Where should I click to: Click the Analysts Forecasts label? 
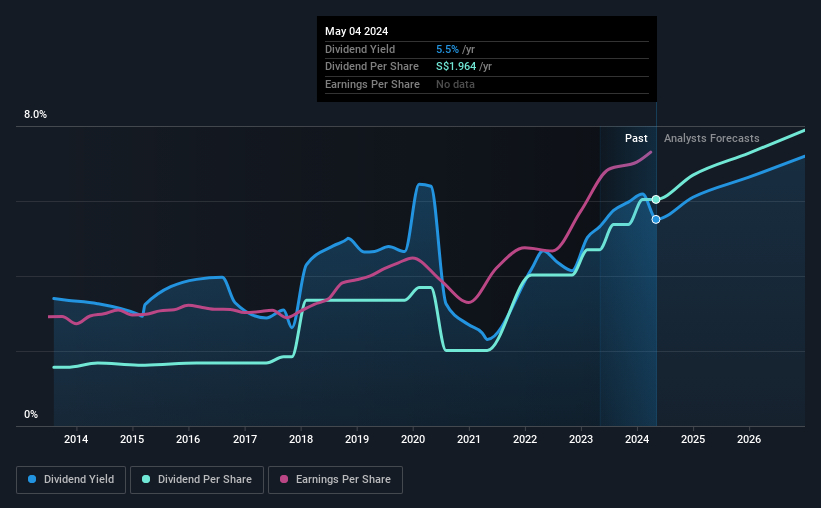pos(711,138)
